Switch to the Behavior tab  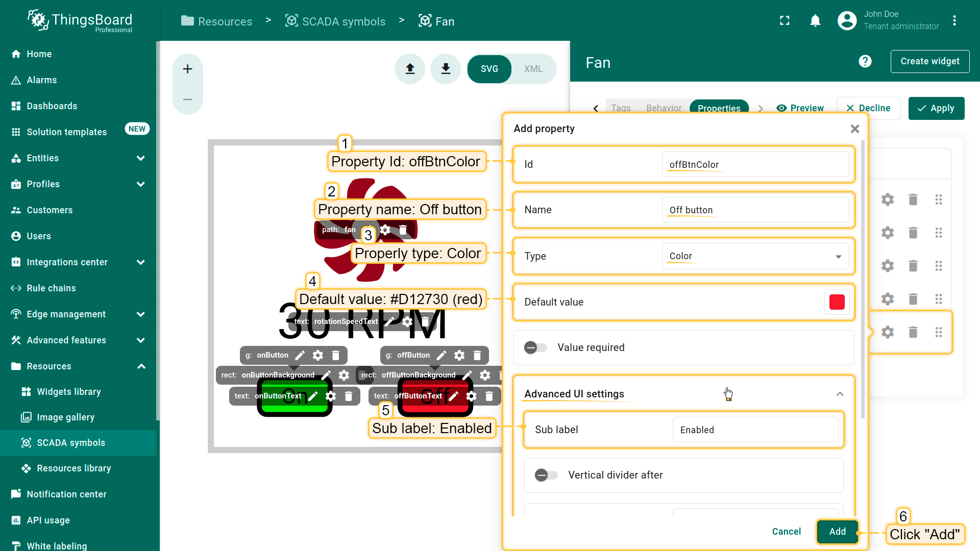coord(664,108)
